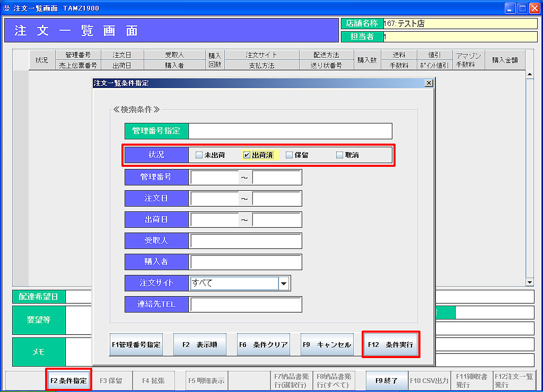Click the F9 終了 exit button
Screen dimensions: 543x392
point(387,380)
